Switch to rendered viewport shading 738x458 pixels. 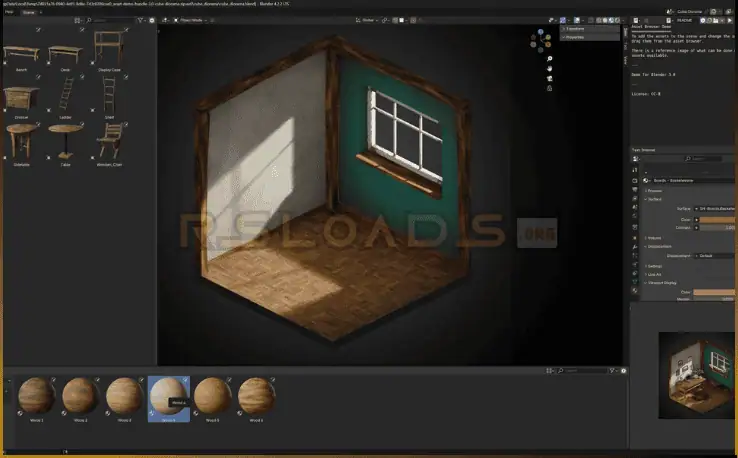click(x=618, y=20)
